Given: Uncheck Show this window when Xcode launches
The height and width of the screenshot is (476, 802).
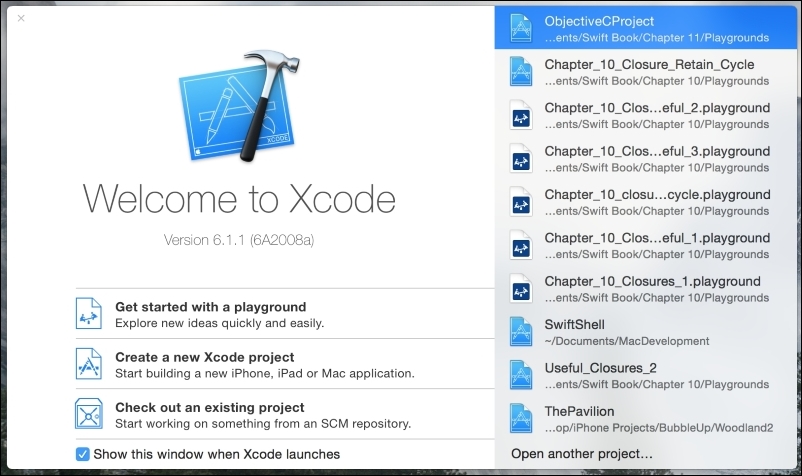Looking at the screenshot, I should (82, 454).
